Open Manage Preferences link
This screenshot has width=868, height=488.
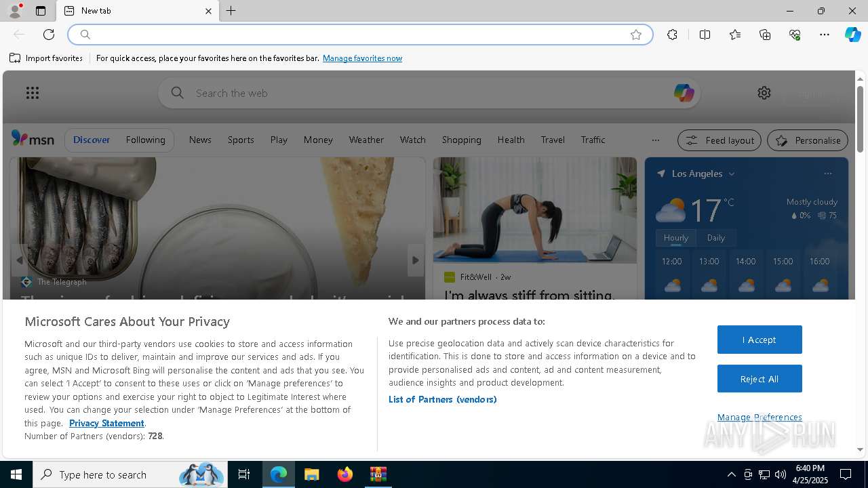759,417
